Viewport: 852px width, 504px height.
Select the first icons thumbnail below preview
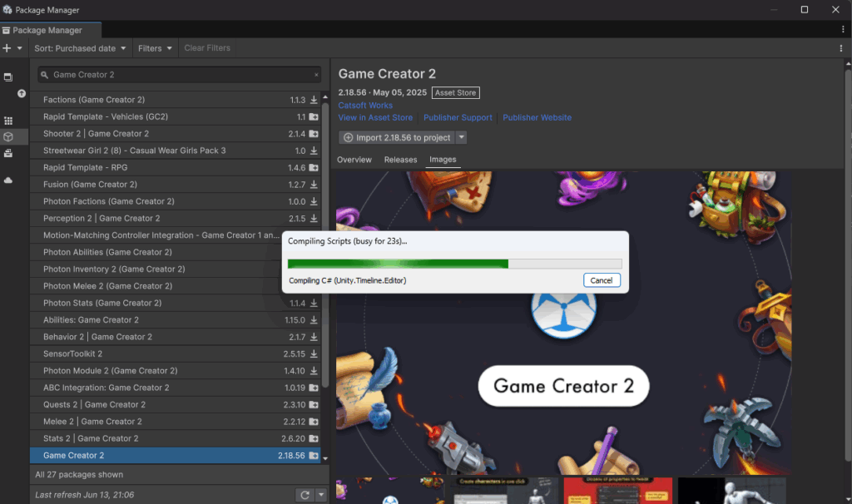(x=390, y=491)
